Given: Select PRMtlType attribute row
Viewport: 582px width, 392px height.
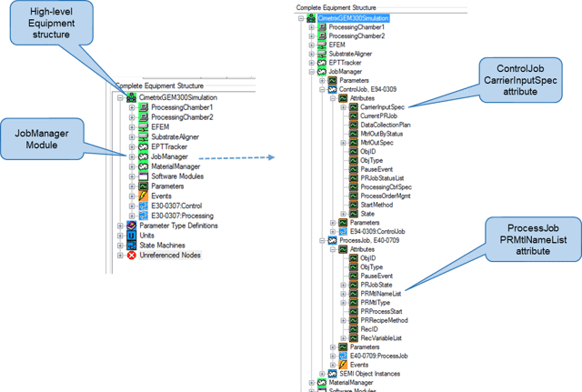Looking at the screenshot, I should click(x=376, y=303).
